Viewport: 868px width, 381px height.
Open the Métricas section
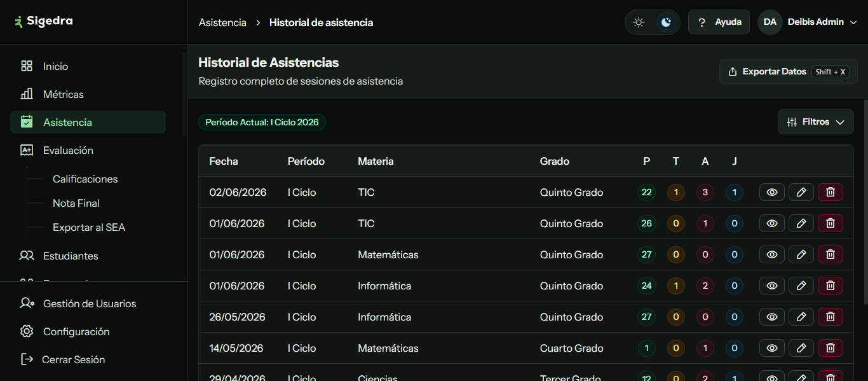(88, 94)
